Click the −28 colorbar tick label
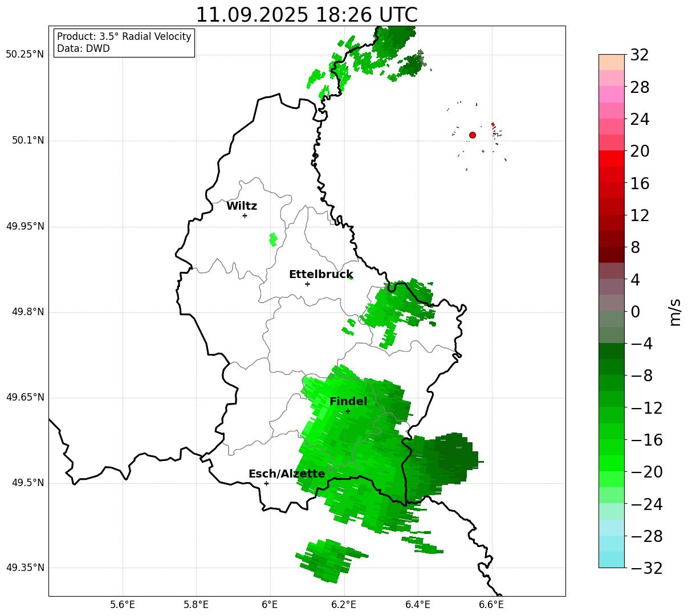This screenshot has width=688, height=616. tap(646, 536)
